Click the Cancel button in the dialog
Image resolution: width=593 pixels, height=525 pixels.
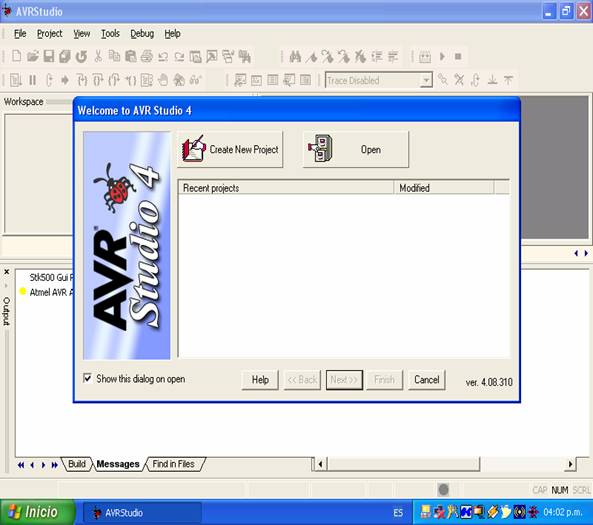427,380
